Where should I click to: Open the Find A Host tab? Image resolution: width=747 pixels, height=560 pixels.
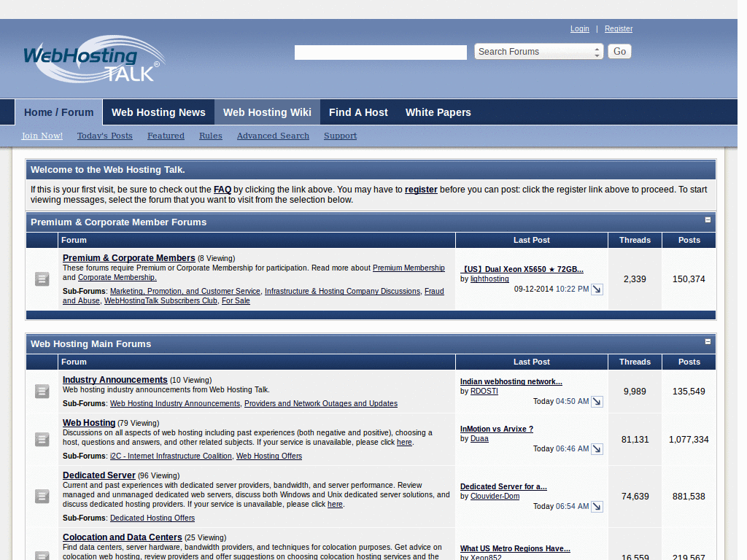tap(358, 112)
